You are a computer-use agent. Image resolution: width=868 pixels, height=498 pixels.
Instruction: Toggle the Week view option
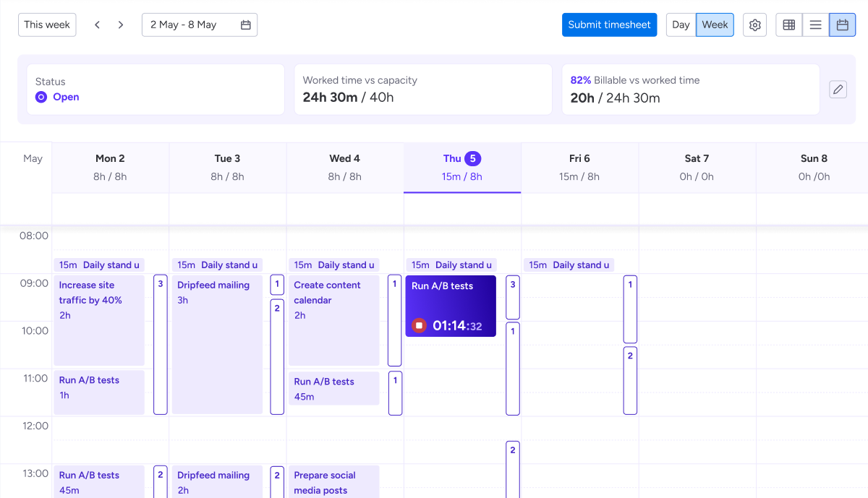point(715,24)
